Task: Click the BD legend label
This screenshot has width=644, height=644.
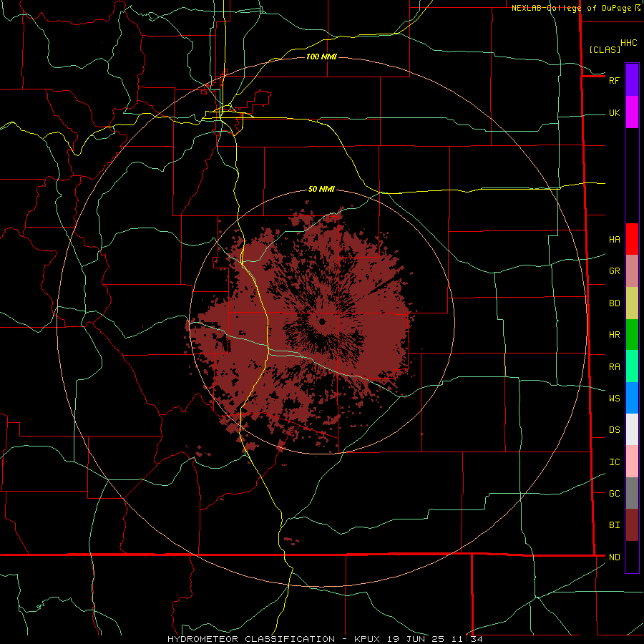Action: [615, 303]
